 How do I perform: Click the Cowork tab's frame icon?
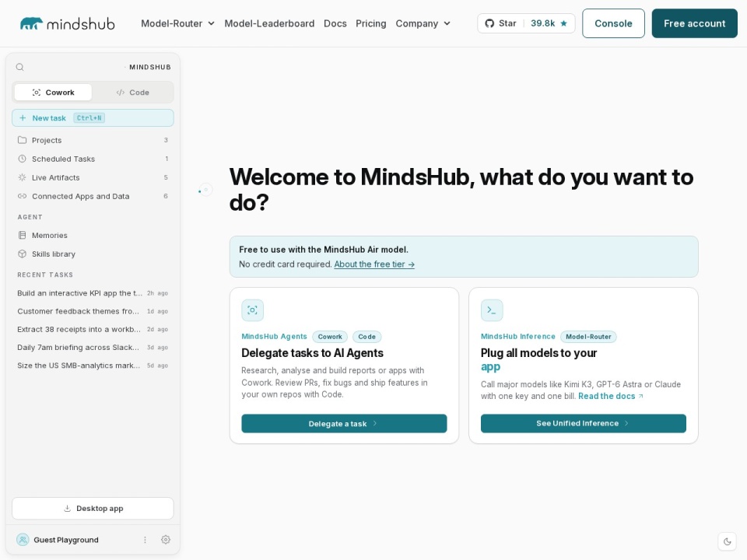pos(37,93)
